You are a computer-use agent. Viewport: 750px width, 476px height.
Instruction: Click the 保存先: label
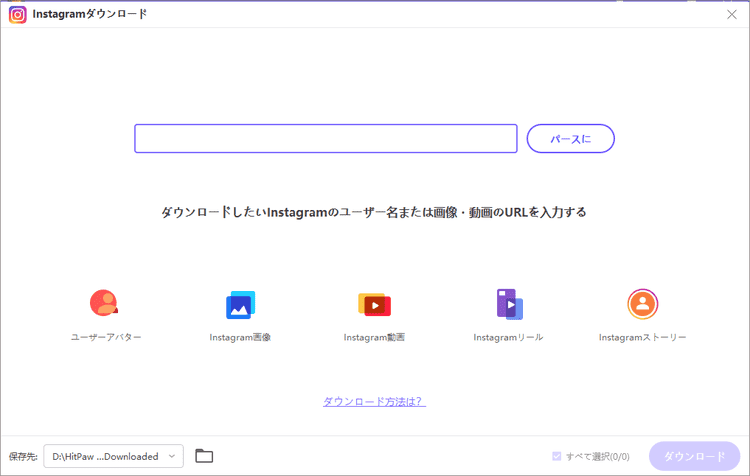[x=23, y=456]
